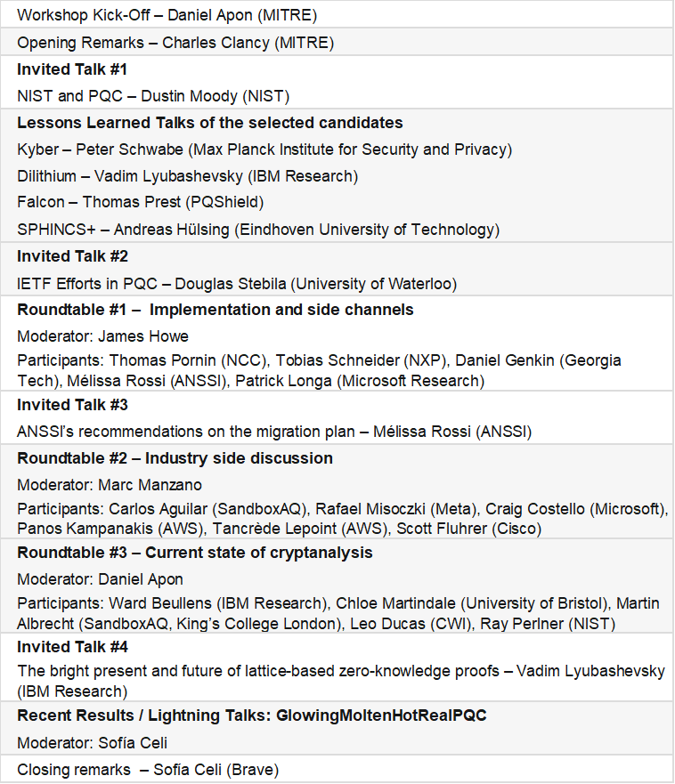The height and width of the screenshot is (784, 675).
Task: Click the Dilithium Vadim Lyubashevsky talk
Action: coord(187,176)
